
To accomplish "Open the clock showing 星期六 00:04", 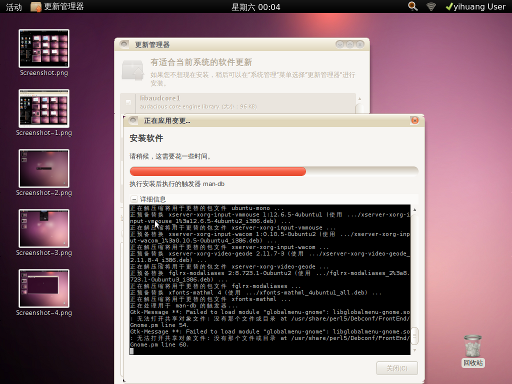I will [x=256, y=7].
